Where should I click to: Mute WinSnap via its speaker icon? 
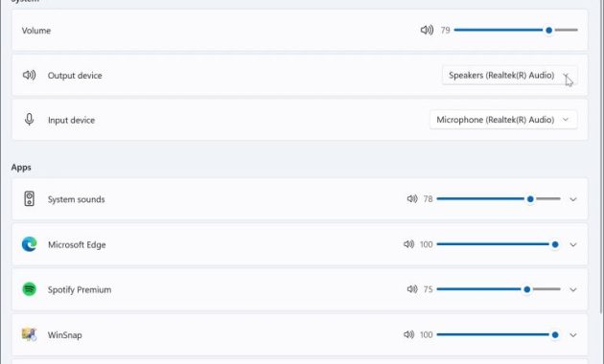pyautogui.click(x=408, y=334)
